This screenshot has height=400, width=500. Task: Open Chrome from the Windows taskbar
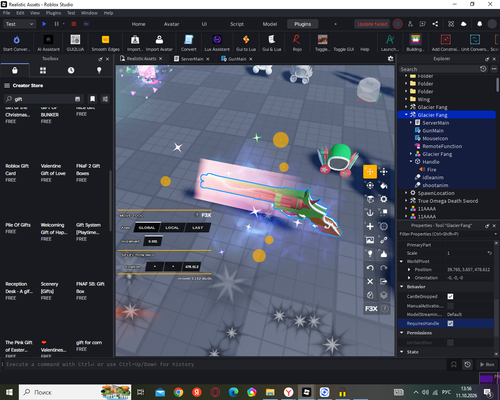(x=178, y=392)
